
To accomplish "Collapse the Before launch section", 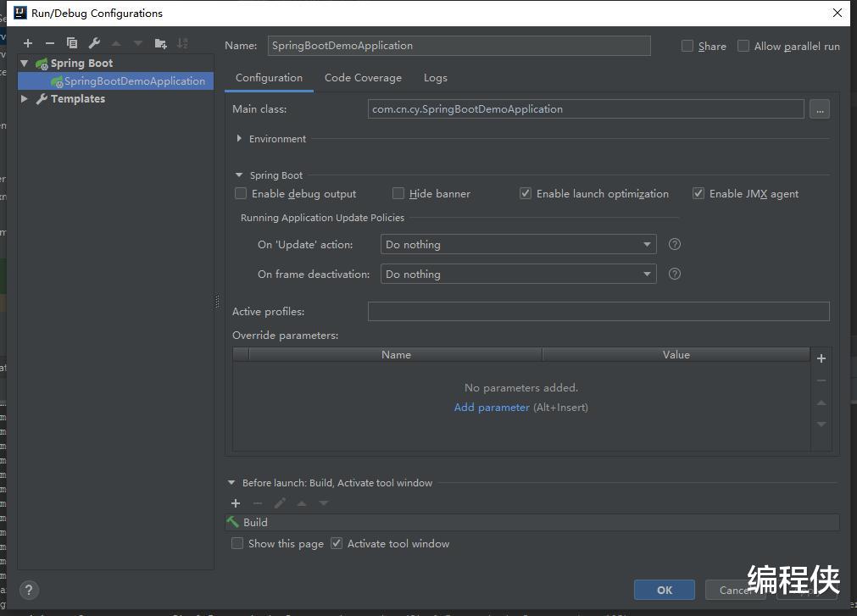I will point(231,483).
